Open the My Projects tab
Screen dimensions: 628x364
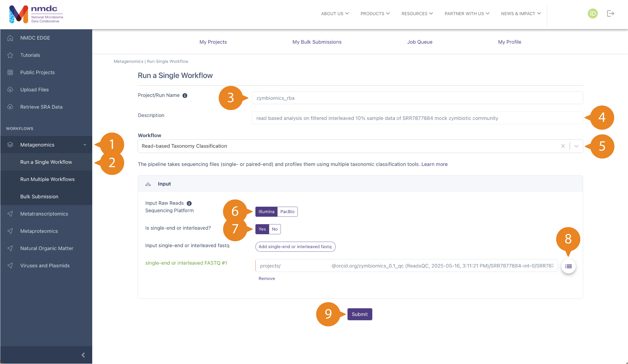click(213, 42)
